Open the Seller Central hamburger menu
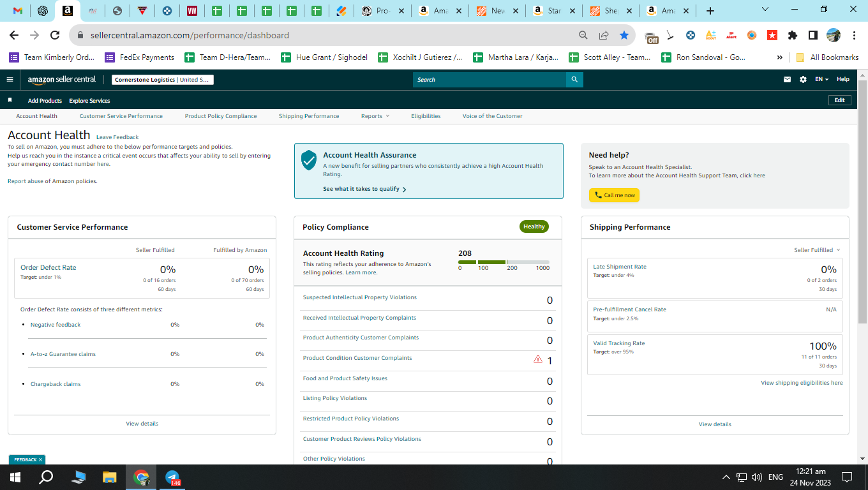Viewport: 868px width, 490px height. 10,80
